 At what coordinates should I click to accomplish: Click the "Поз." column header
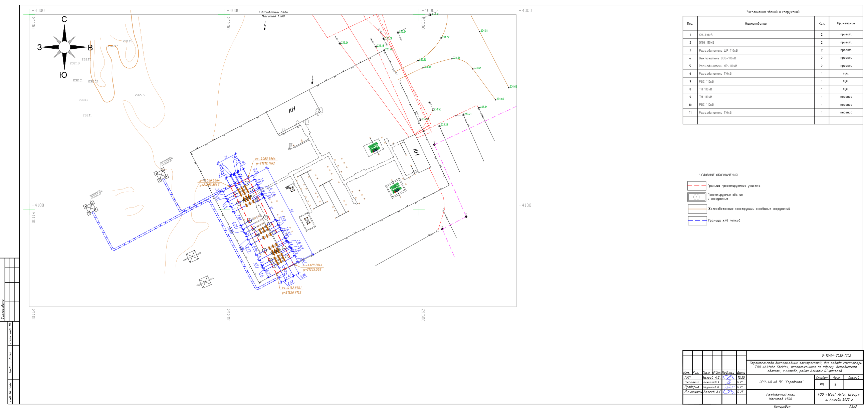coord(690,24)
